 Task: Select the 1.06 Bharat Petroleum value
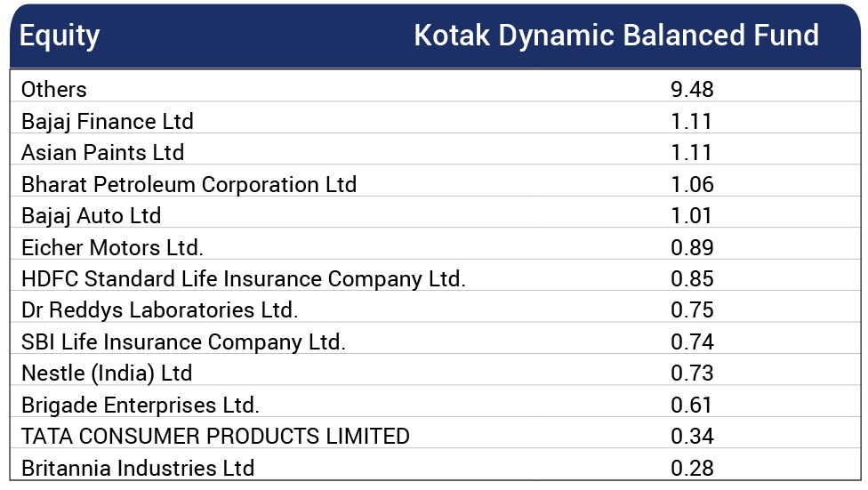(x=692, y=184)
